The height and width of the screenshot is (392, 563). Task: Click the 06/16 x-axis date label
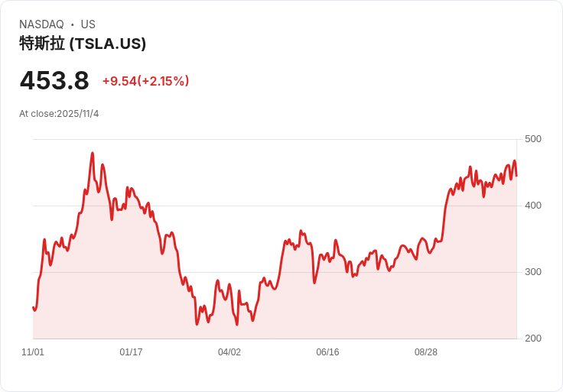(x=327, y=352)
